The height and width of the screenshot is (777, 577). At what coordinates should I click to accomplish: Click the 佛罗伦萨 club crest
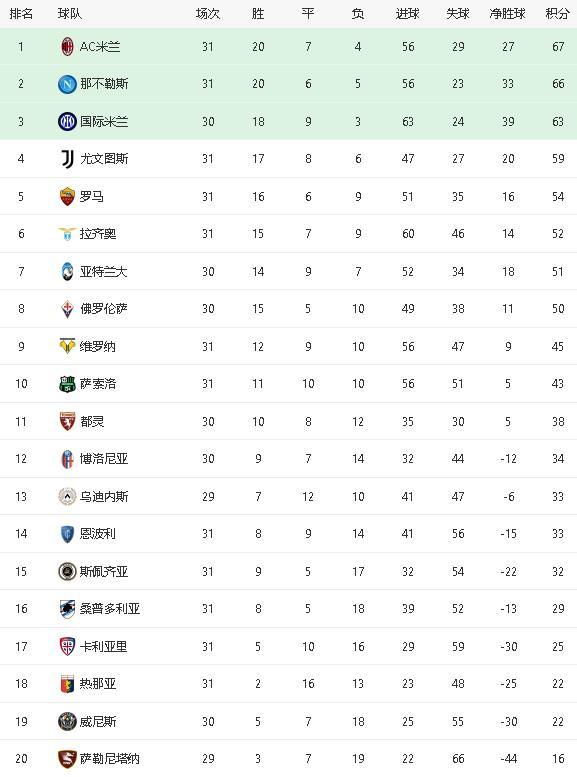tap(67, 309)
